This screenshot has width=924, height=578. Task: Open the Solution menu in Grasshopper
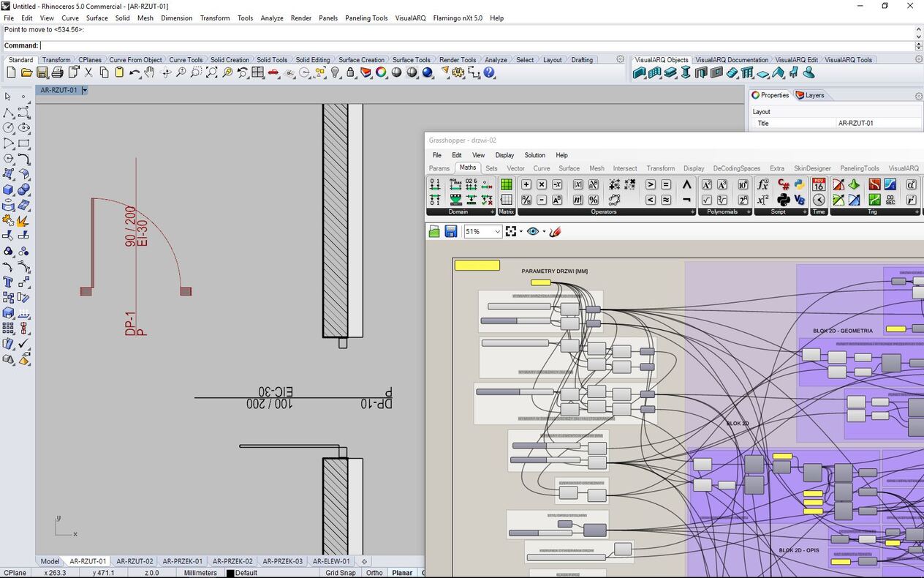pos(534,155)
